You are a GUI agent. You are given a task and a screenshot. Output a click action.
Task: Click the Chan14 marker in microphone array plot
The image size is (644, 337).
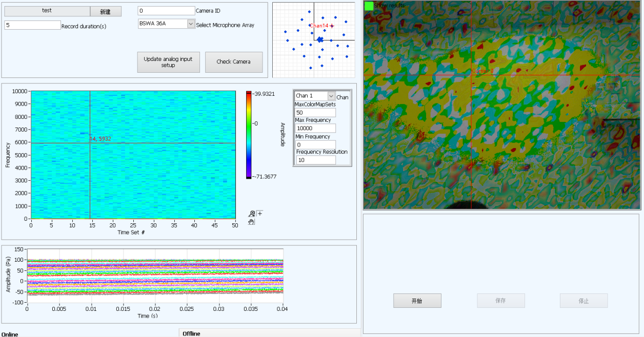pos(332,26)
